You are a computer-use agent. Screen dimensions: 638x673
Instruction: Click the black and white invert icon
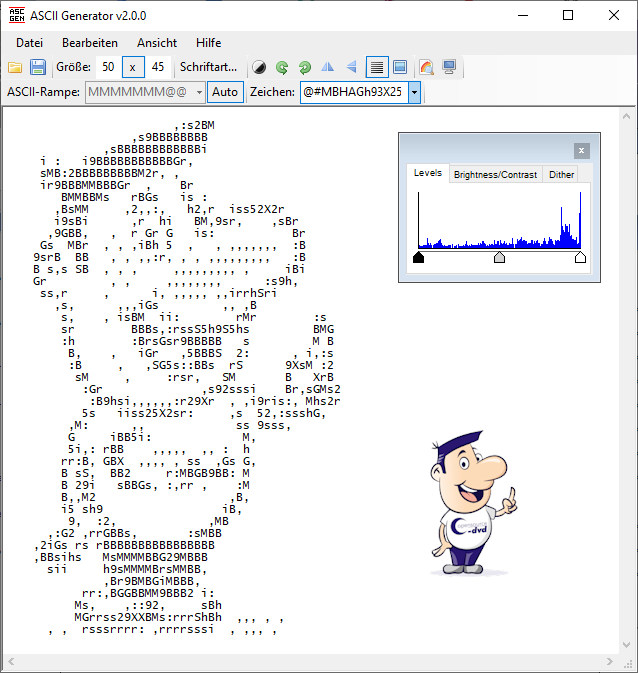pyautogui.click(x=259, y=67)
